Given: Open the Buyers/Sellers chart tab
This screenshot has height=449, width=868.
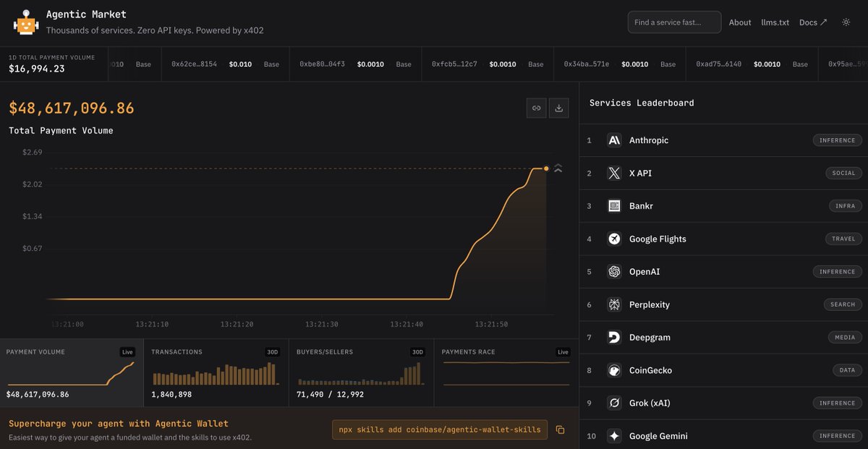Looking at the screenshot, I should (x=360, y=372).
